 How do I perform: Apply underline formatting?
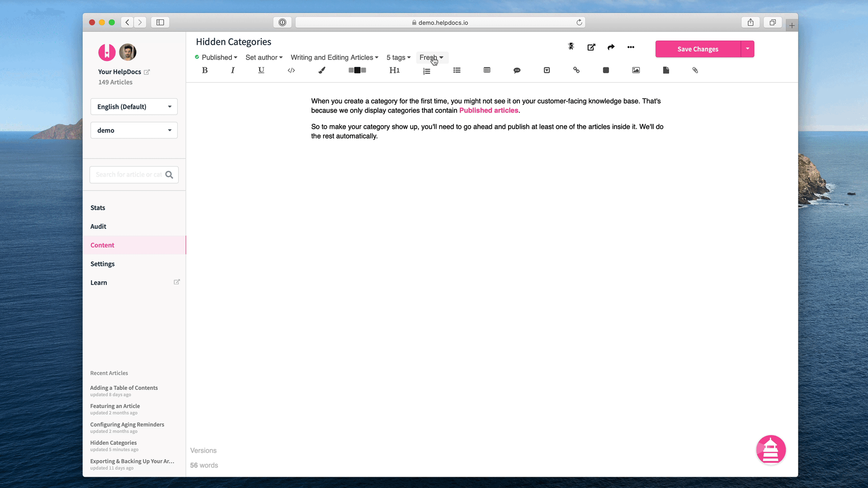click(261, 70)
